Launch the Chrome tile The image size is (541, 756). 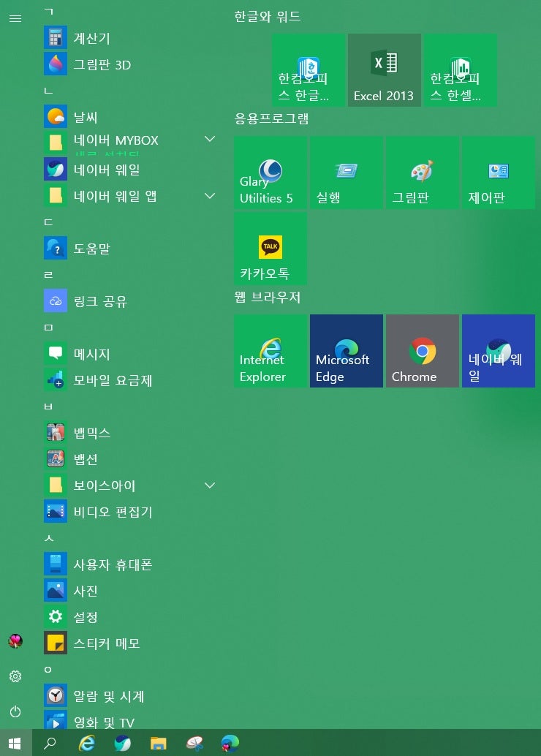423,351
